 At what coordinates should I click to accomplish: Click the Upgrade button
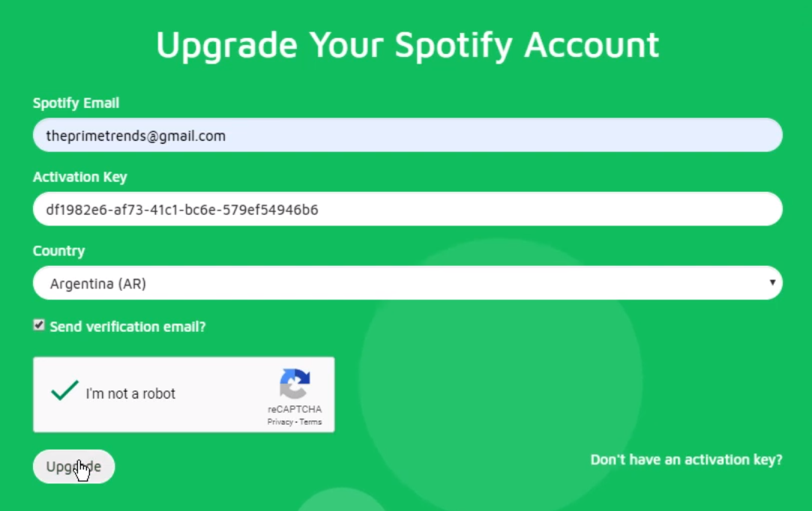[73, 466]
